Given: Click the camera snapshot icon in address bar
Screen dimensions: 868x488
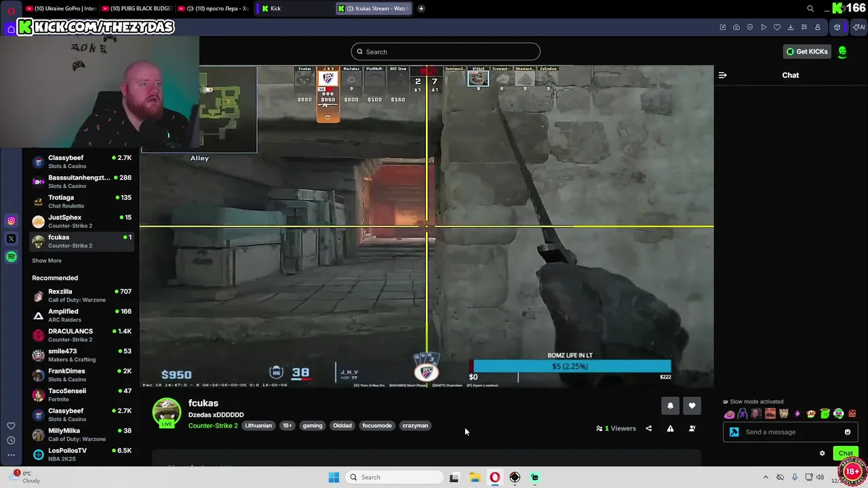Looking at the screenshot, I should (736, 27).
